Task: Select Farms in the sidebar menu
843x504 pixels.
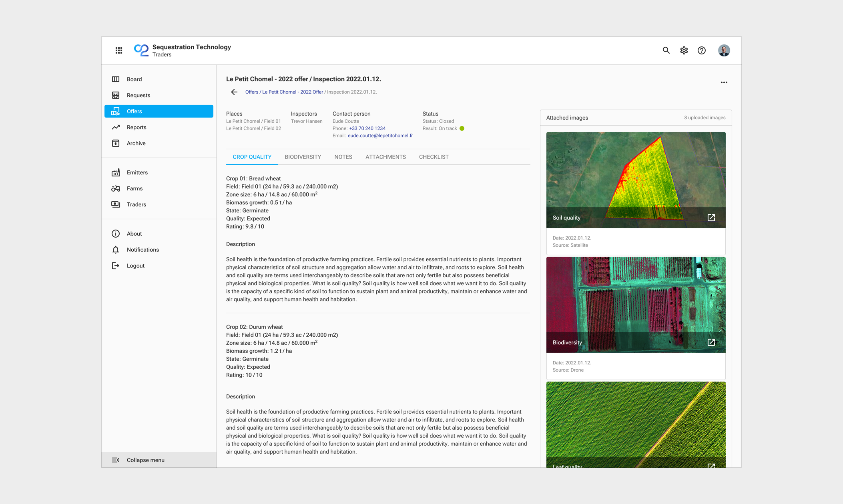Action: tap(159, 188)
